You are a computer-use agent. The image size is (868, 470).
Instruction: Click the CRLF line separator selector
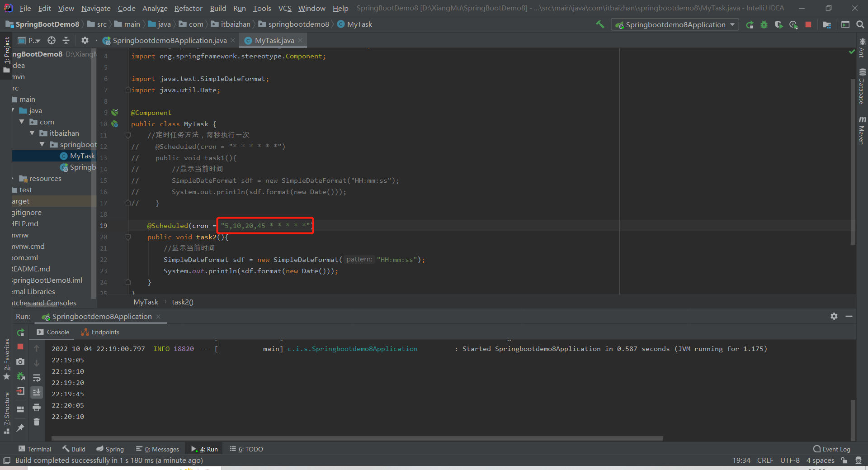click(765, 461)
